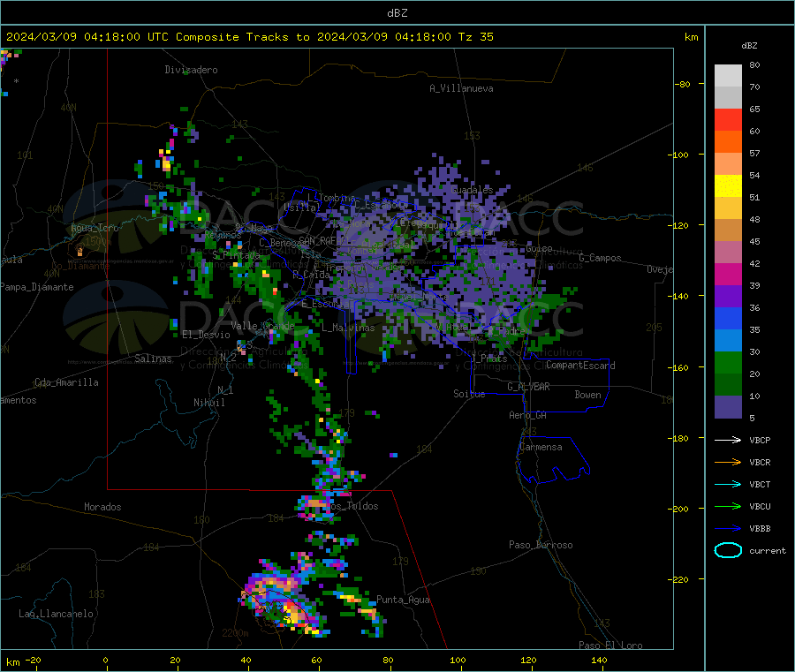Click the Agua_Toro map label

click(95, 228)
